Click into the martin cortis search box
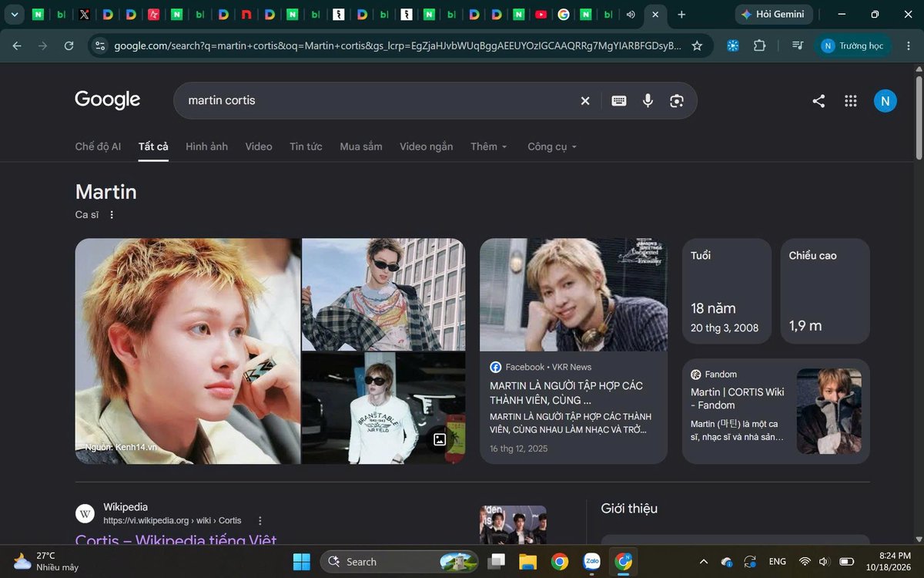 click(x=377, y=100)
